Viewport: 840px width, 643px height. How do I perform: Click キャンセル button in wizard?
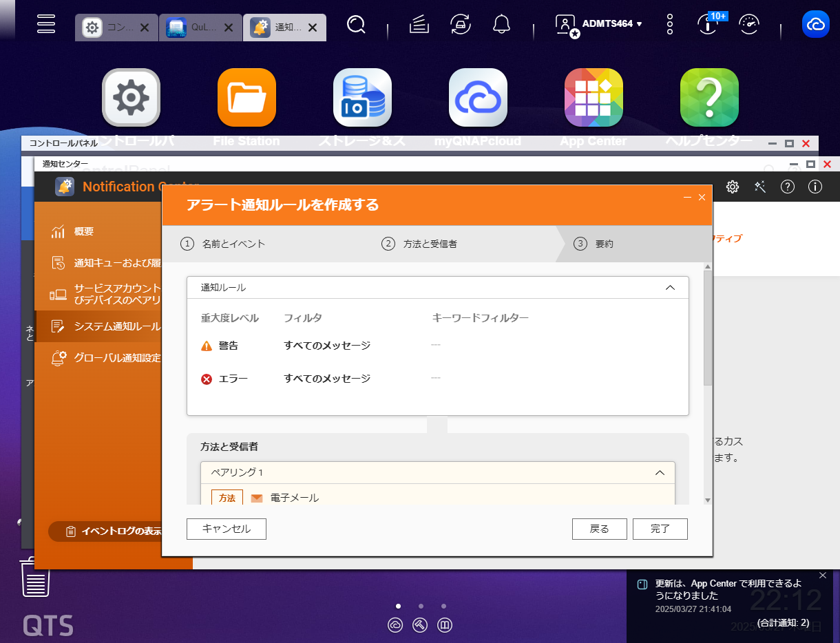[227, 529]
